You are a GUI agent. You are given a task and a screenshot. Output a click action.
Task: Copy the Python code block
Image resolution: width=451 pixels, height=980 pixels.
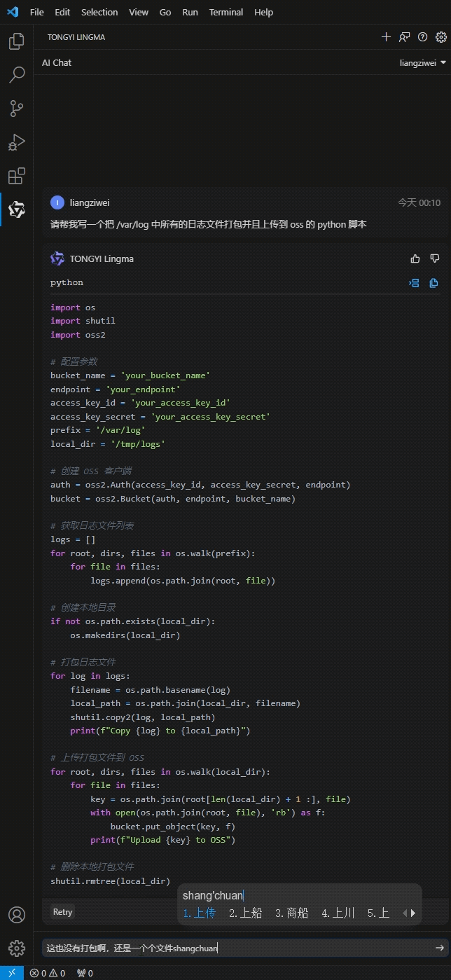pos(433,283)
